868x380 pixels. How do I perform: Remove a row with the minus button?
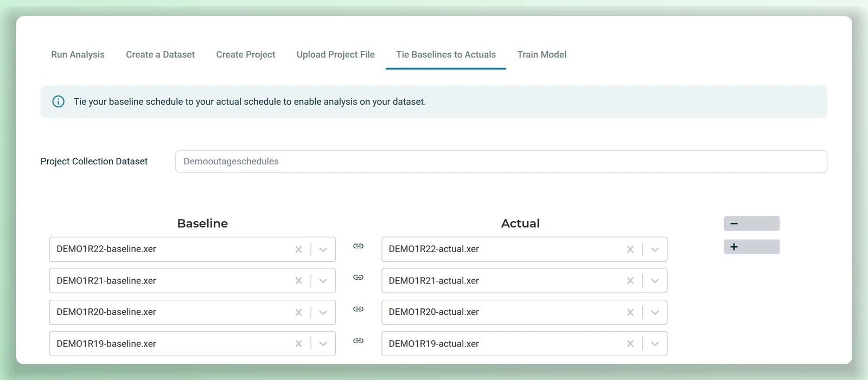751,223
